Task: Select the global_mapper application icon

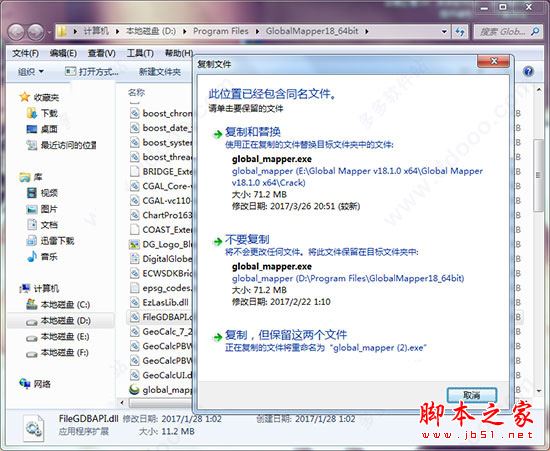Action: click(x=134, y=389)
